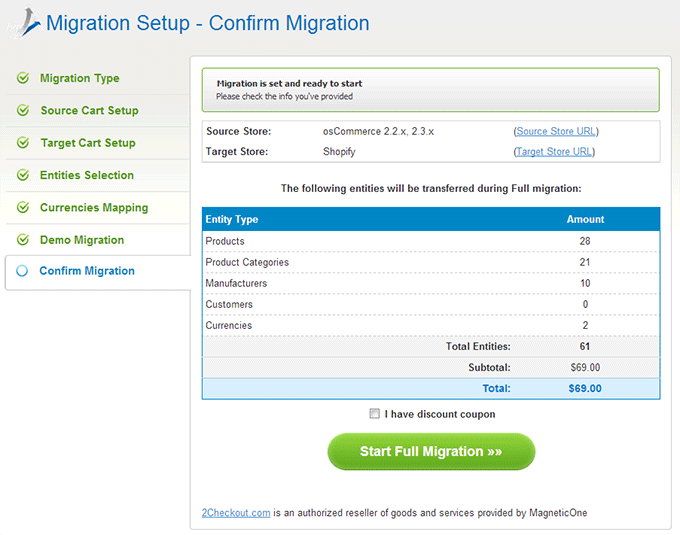Click the Product Categories amount 21
This screenshot has height=535, width=680.
(585, 262)
